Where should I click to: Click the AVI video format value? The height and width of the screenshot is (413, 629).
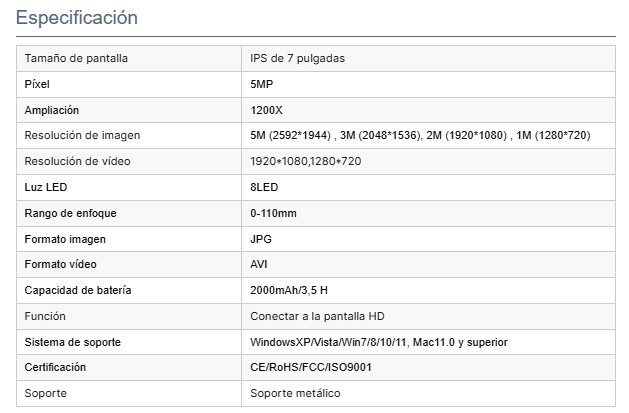point(259,265)
